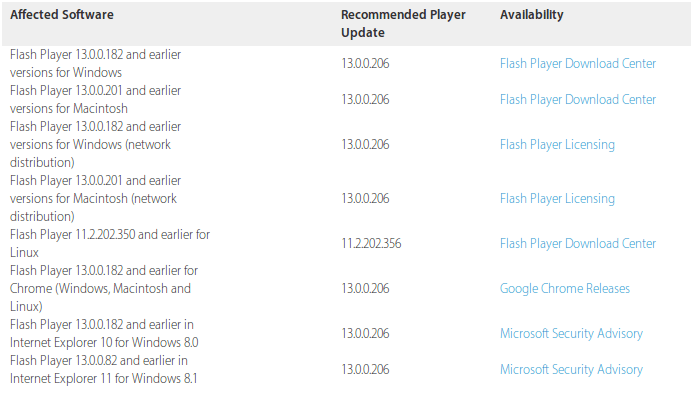Click the 11.2.202.356 version number cell
Viewport: 691px width, 397px height.
pos(371,244)
